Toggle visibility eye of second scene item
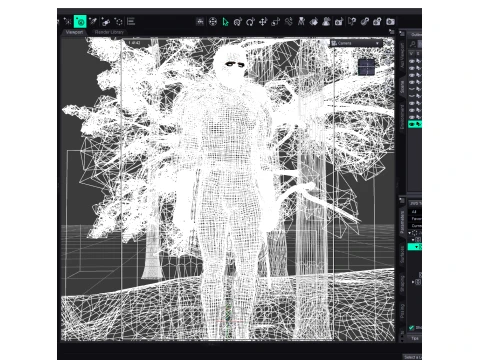480x360 pixels. 412,68
